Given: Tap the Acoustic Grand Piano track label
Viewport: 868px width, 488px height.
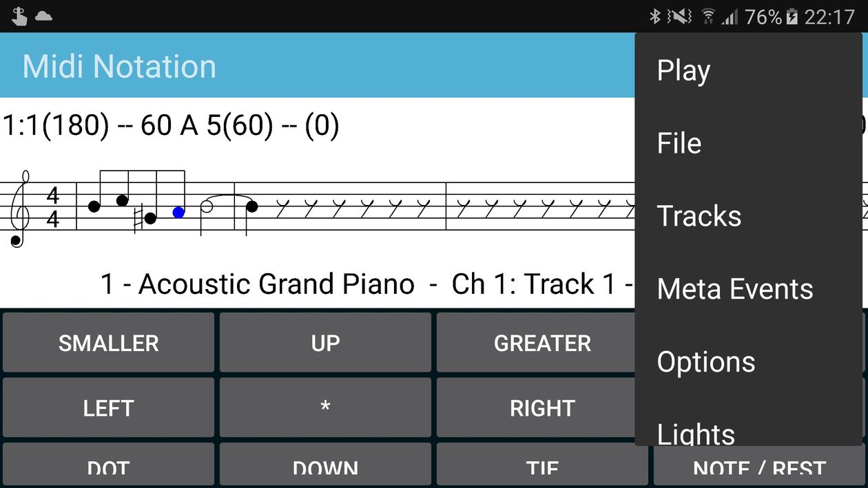Looking at the screenshot, I should (258, 284).
